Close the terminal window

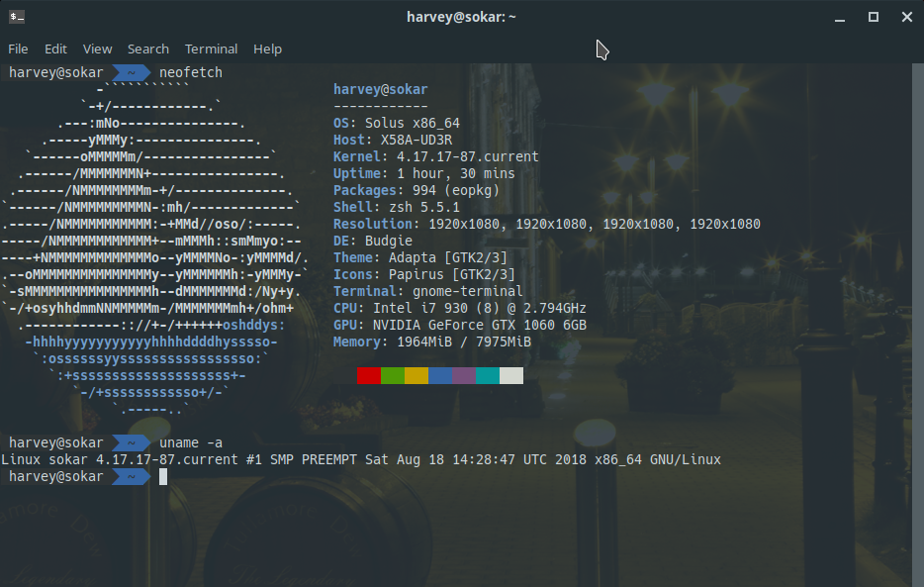(907, 17)
